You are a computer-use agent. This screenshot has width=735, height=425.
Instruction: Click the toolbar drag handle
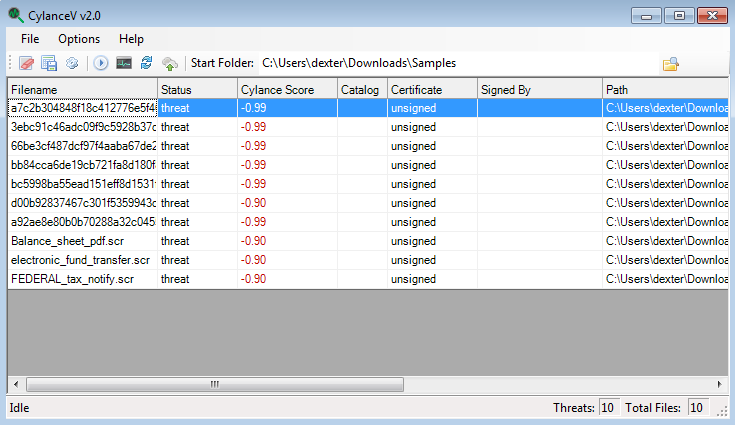coord(10,63)
